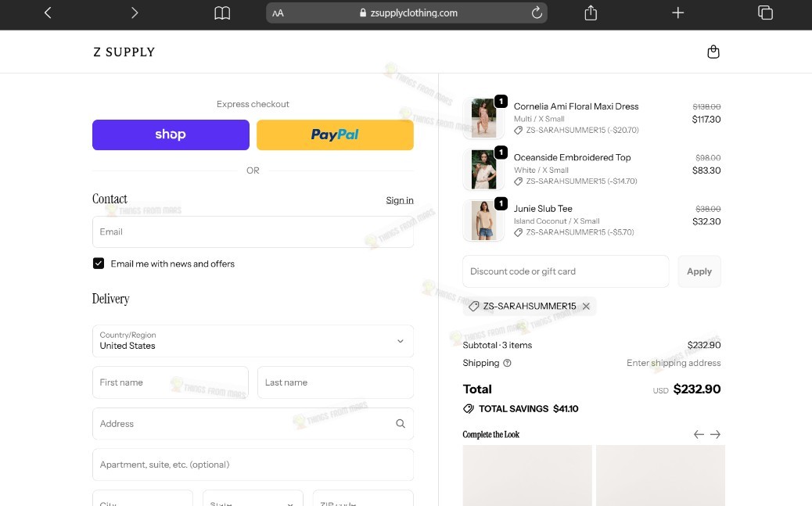The width and height of the screenshot is (812, 506).
Task: Open a new tab with the plus icon
Action: click(x=678, y=13)
